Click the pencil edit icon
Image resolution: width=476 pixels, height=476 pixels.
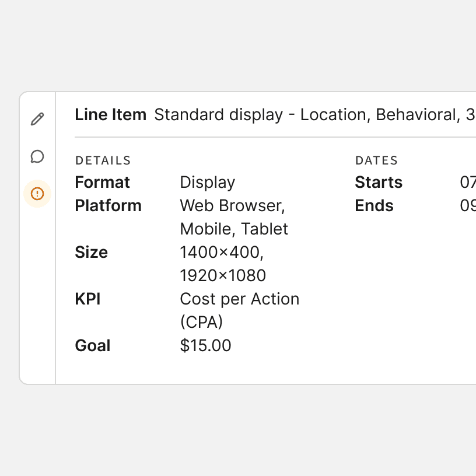37,120
